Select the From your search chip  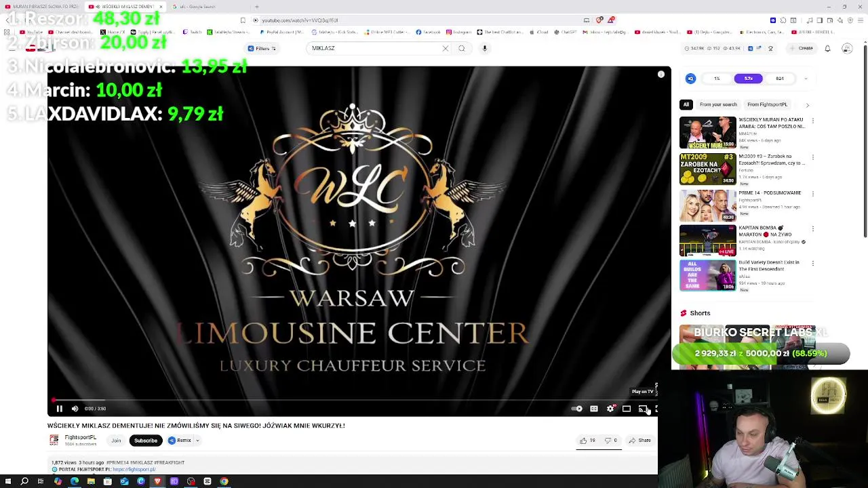718,104
